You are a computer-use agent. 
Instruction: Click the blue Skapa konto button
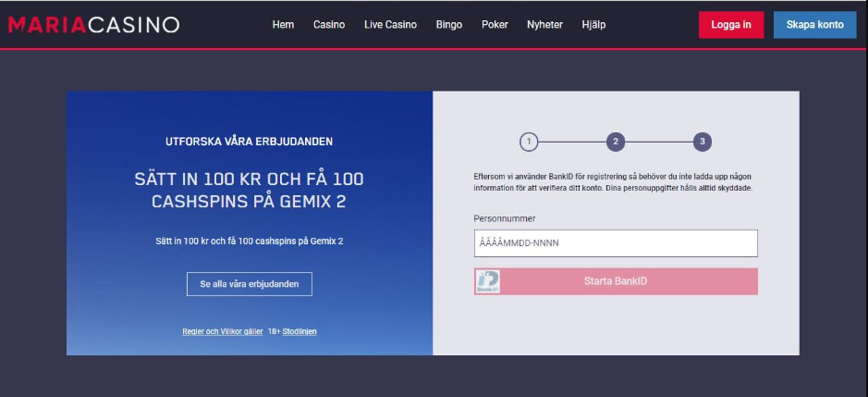(814, 25)
